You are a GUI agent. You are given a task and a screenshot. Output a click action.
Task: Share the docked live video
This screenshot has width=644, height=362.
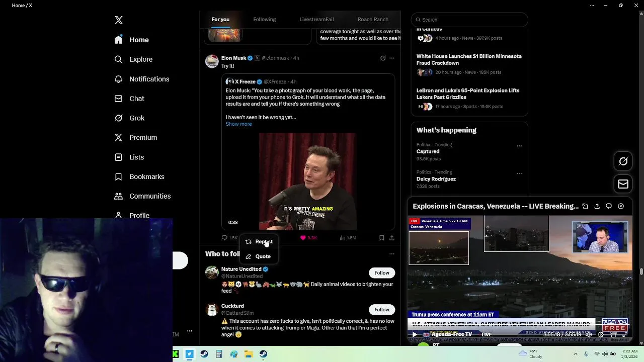597,206
